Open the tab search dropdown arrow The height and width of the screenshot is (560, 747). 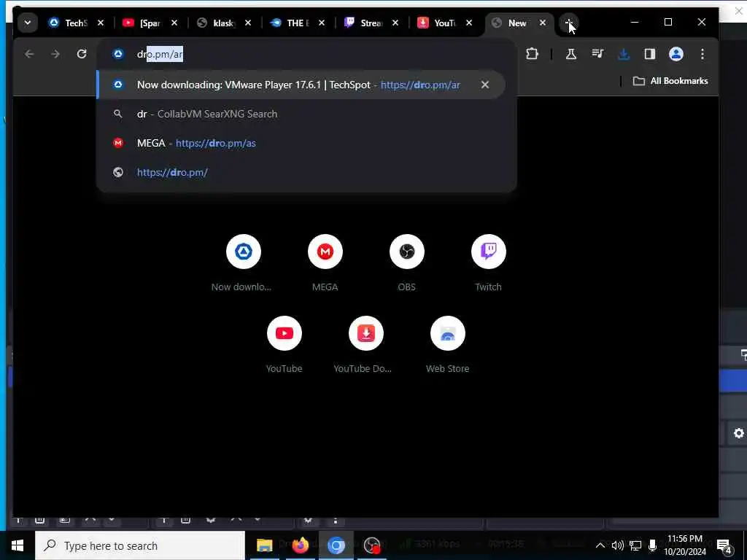point(28,23)
